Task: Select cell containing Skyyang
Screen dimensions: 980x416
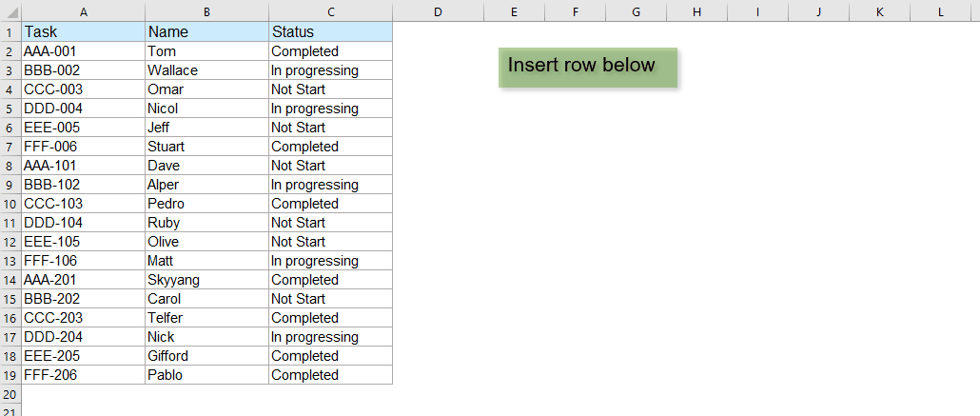Action: point(206,280)
